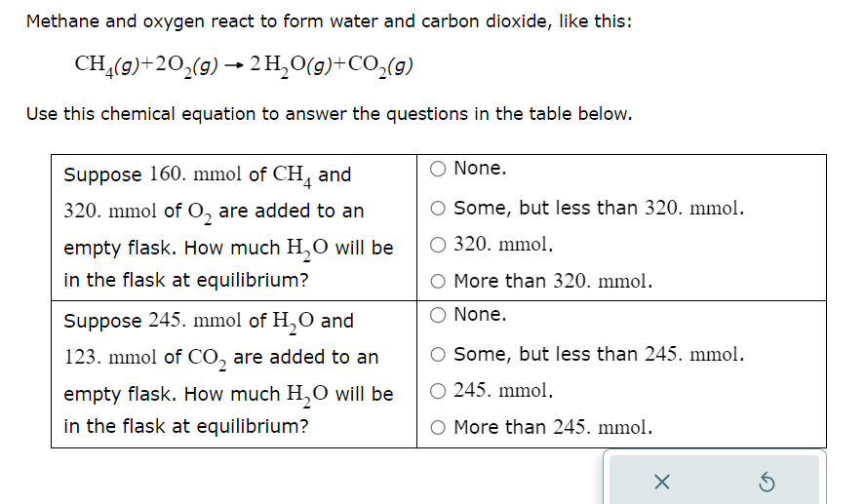Click the first question cell about 160. mmol CH4
This screenshot has width=865, height=504.
[234, 228]
